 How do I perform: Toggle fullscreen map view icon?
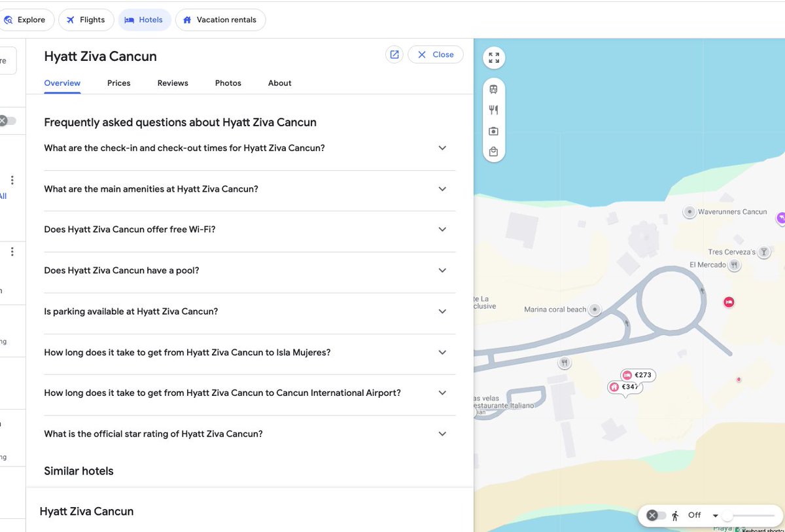(494, 58)
